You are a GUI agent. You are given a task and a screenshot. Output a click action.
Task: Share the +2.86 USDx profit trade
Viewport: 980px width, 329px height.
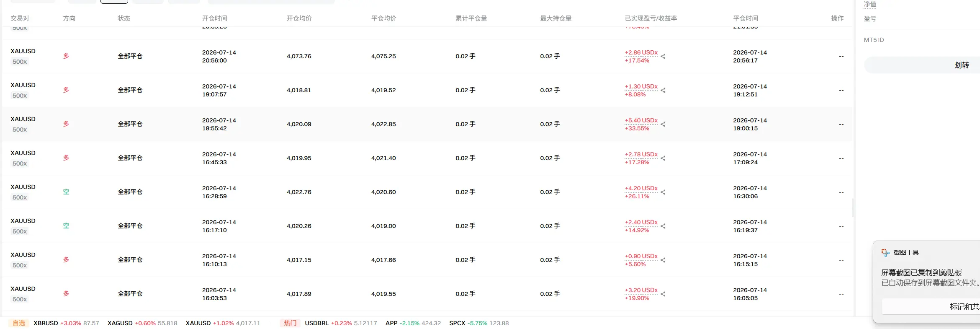click(663, 56)
